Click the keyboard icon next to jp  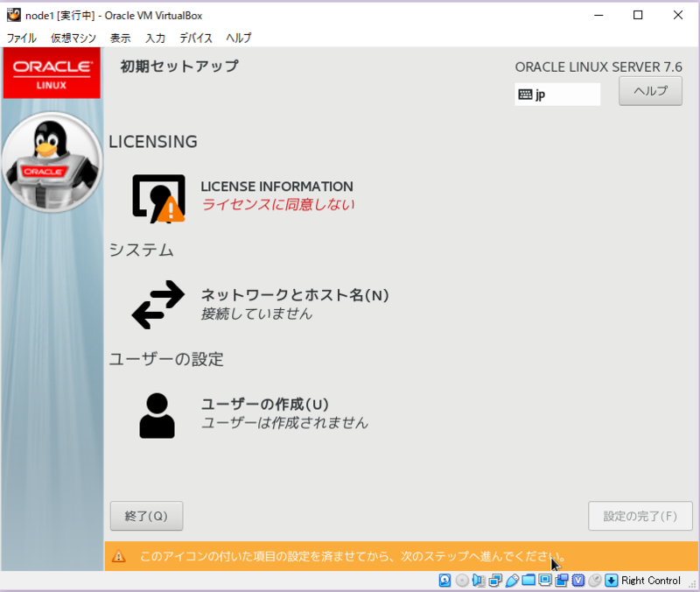click(525, 95)
